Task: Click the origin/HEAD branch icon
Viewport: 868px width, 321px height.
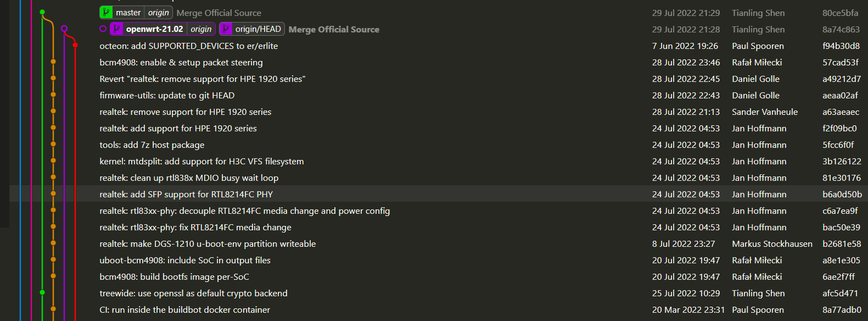Action: tap(226, 29)
